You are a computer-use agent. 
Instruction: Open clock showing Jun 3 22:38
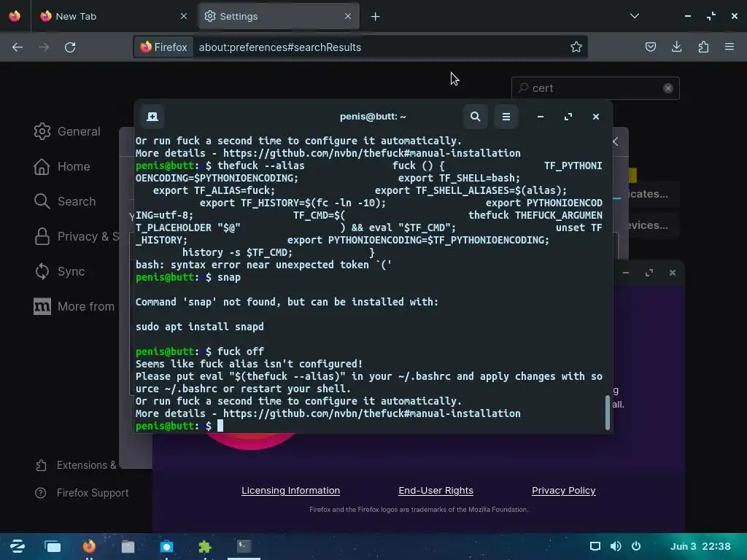pyautogui.click(x=700, y=546)
